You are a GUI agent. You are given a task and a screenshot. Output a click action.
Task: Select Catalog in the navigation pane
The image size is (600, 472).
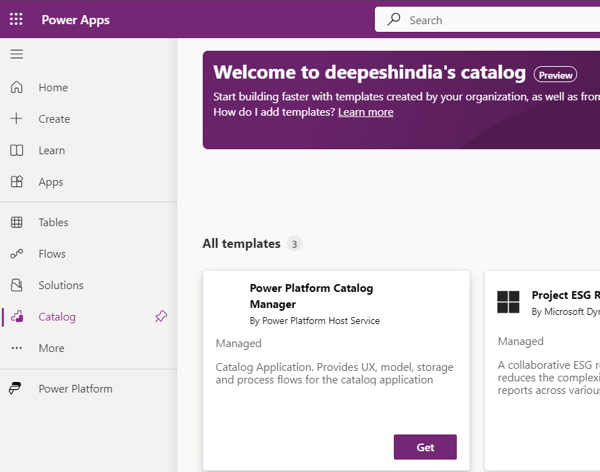(x=57, y=317)
